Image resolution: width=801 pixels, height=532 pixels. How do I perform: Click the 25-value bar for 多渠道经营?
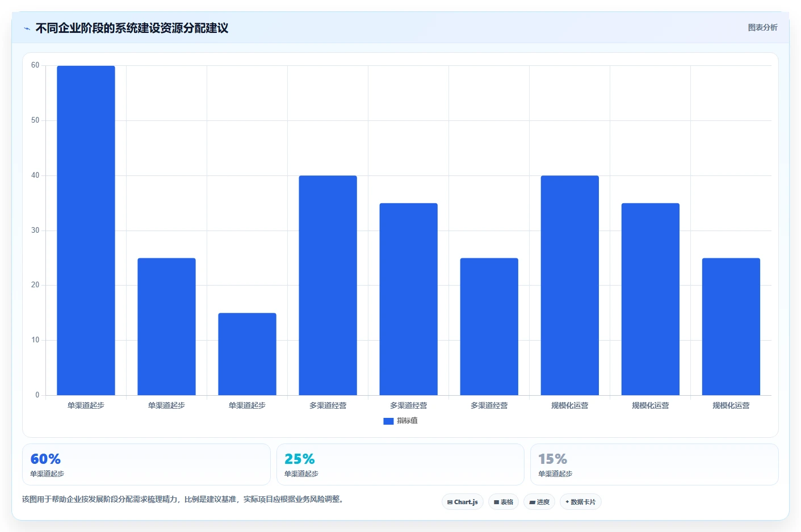click(x=489, y=326)
